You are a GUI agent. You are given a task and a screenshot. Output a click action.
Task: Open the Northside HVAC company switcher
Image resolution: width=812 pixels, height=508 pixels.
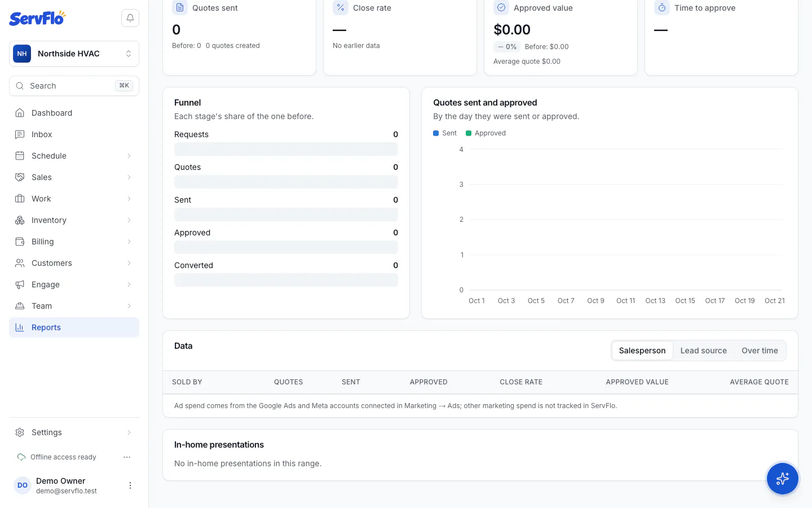click(74, 54)
